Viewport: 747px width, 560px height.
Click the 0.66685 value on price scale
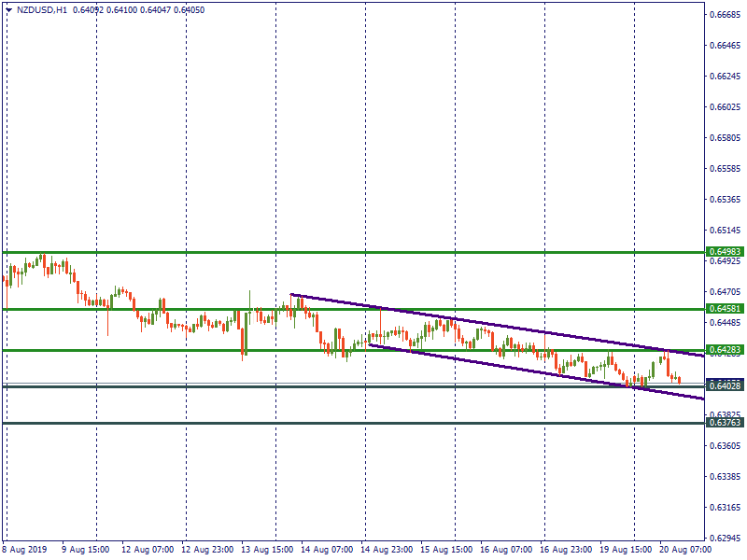coord(725,15)
